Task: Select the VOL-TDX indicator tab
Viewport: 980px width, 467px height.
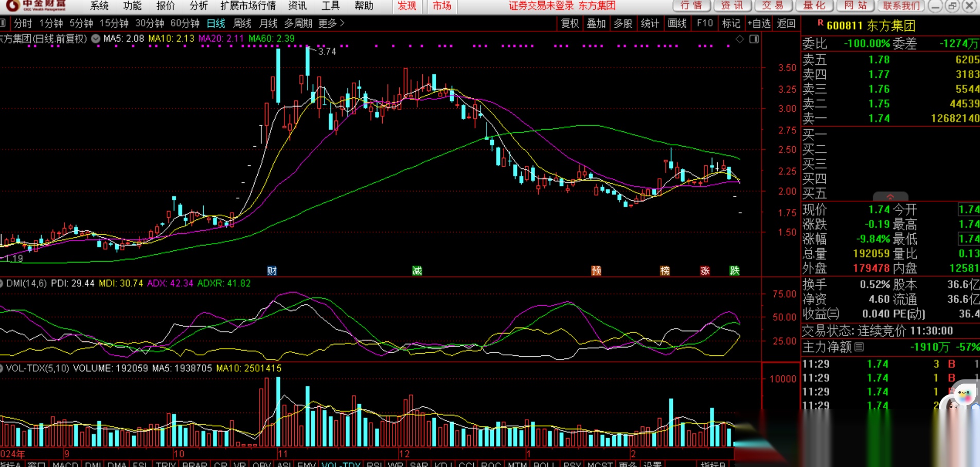Action: click(x=341, y=464)
